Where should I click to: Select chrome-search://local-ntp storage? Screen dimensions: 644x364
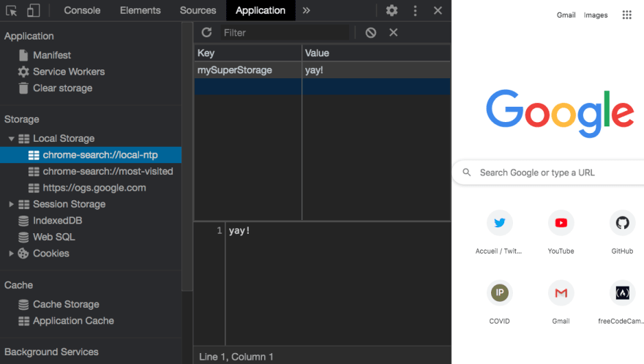(x=91, y=155)
